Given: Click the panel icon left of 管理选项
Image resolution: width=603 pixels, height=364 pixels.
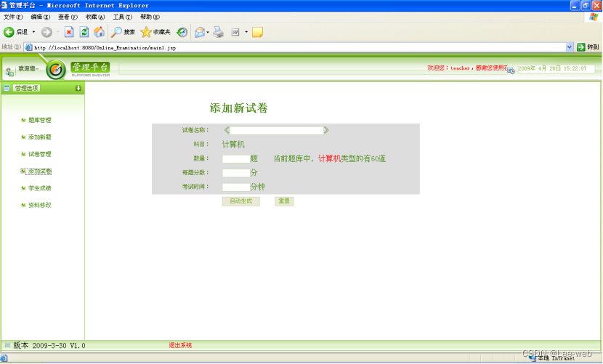Looking at the screenshot, I should tap(7, 88).
